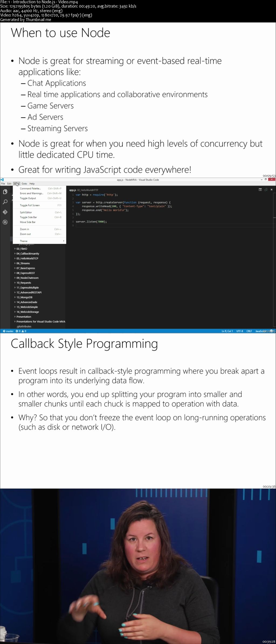Click code line with require('http')
276x644 pixels.
click(97, 195)
